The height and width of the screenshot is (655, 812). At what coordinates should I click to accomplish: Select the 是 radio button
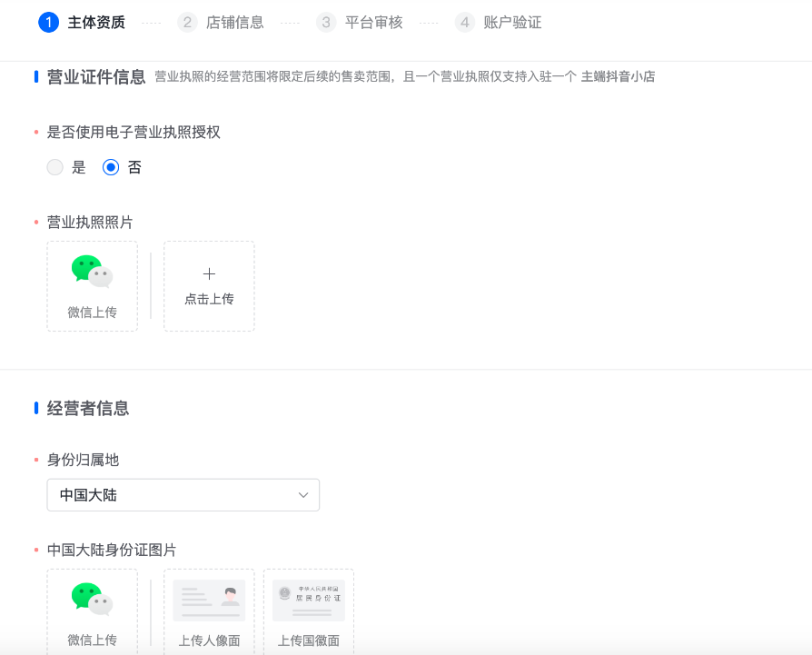(x=53, y=167)
